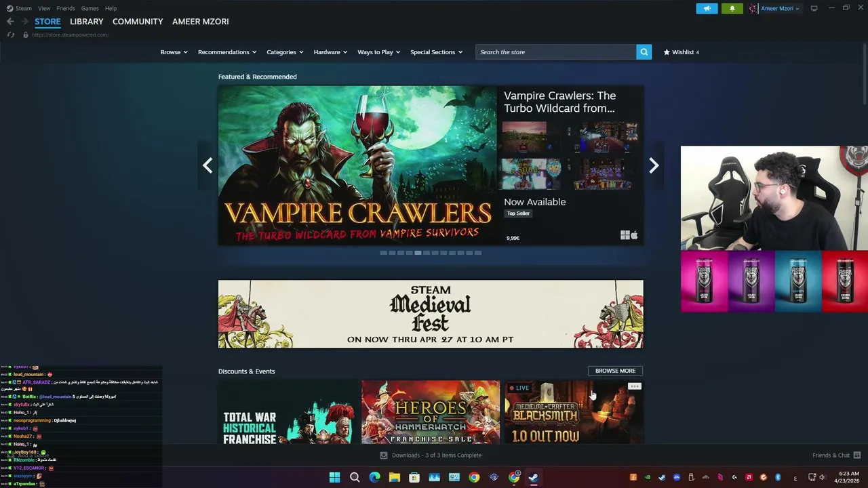
Task: Expand the Browse dropdown
Action: point(174,52)
